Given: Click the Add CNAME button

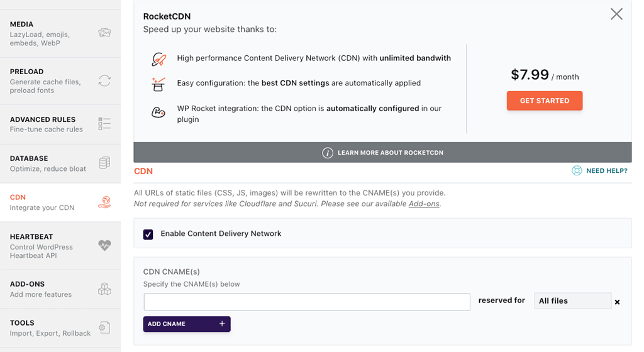Looking at the screenshot, I should pyautogui.click(x=187, y=324).
